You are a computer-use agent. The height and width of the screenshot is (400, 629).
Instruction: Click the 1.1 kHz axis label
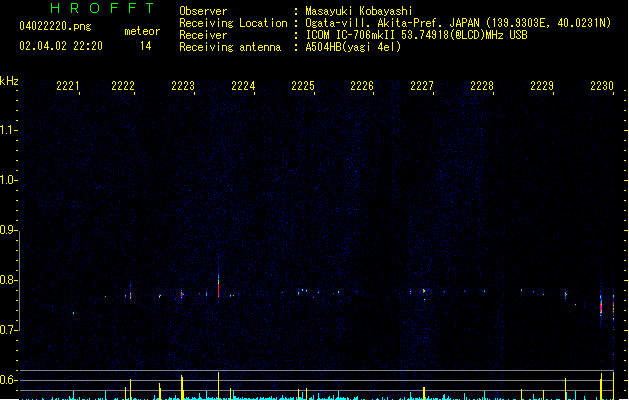pos(8,130)
